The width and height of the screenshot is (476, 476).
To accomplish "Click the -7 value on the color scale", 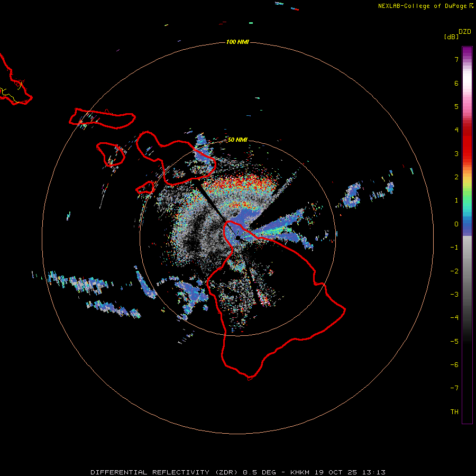I will coord(454,388).
